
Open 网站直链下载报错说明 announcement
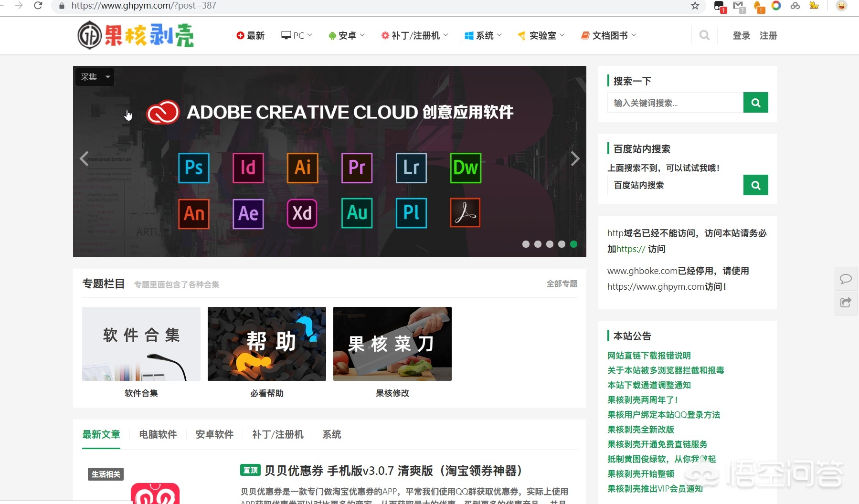point(649,356)
